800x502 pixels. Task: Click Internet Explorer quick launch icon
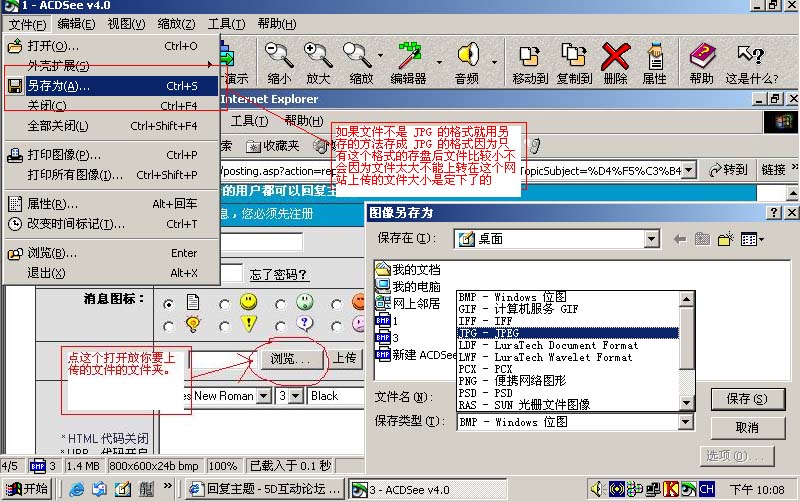(x=77, y=490)
